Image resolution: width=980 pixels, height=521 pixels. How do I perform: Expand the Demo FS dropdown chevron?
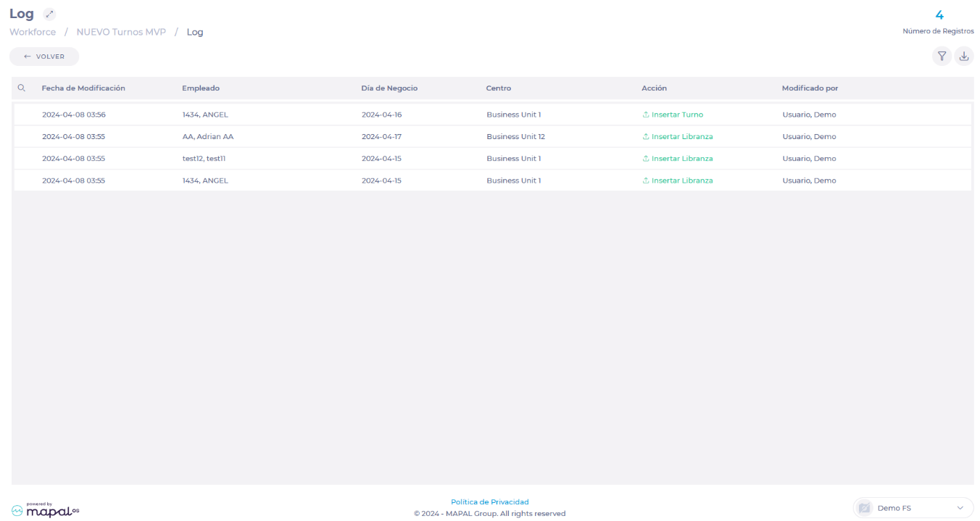coord(960,508)
